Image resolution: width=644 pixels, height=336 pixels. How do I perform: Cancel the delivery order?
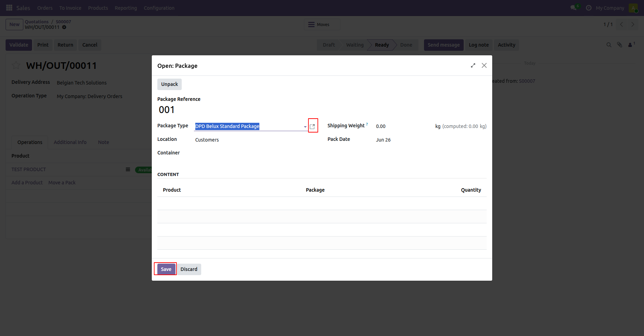90,45
